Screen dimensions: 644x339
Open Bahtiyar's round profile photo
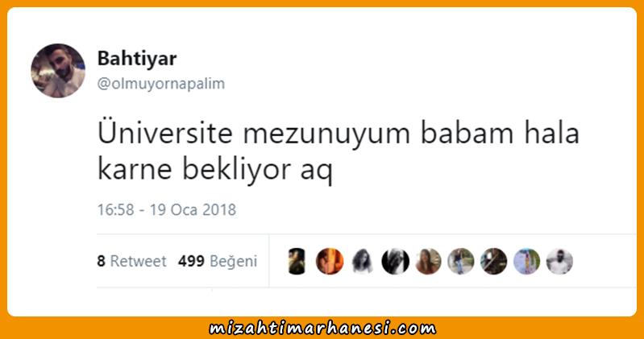(x=58, y=71)
